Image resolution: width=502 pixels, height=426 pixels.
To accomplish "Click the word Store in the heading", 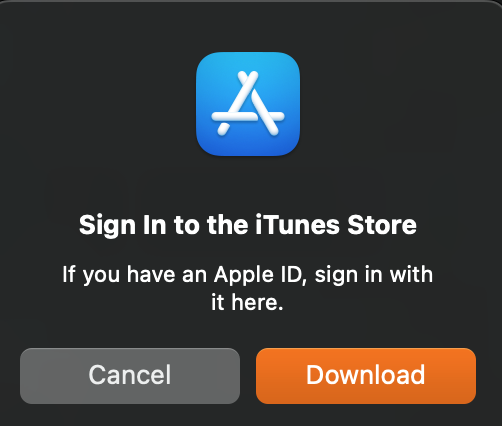I will [382, 225].
